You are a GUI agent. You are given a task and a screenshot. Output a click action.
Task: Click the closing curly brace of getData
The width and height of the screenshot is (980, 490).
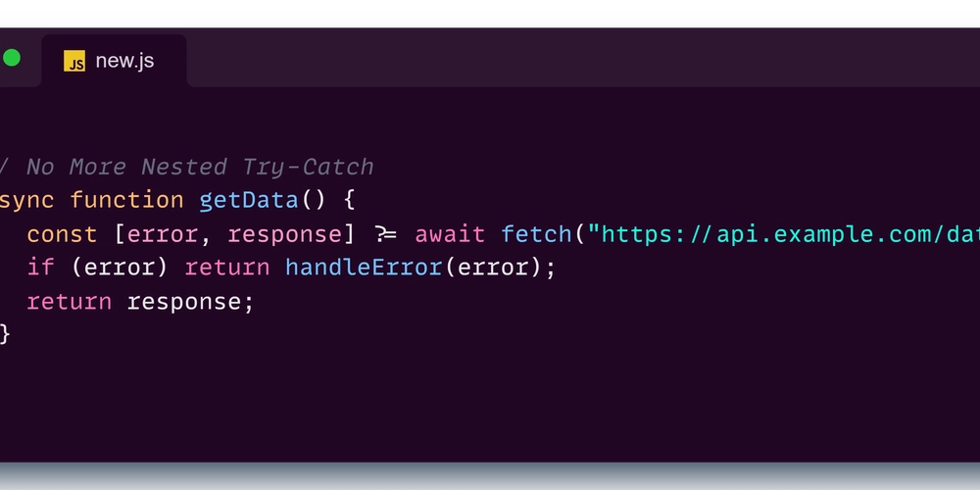[x=4, y=334]
